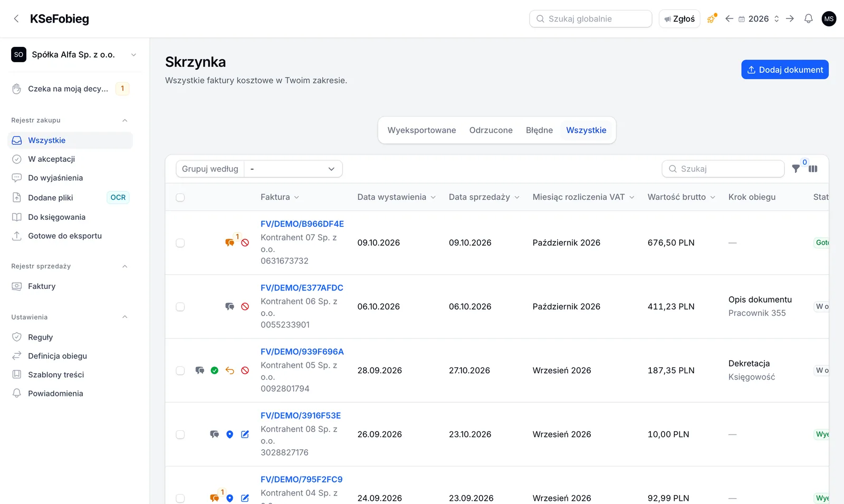Go to previous year arrow
844x504 pixels.
pyautogui.click(x=729, y=19)
